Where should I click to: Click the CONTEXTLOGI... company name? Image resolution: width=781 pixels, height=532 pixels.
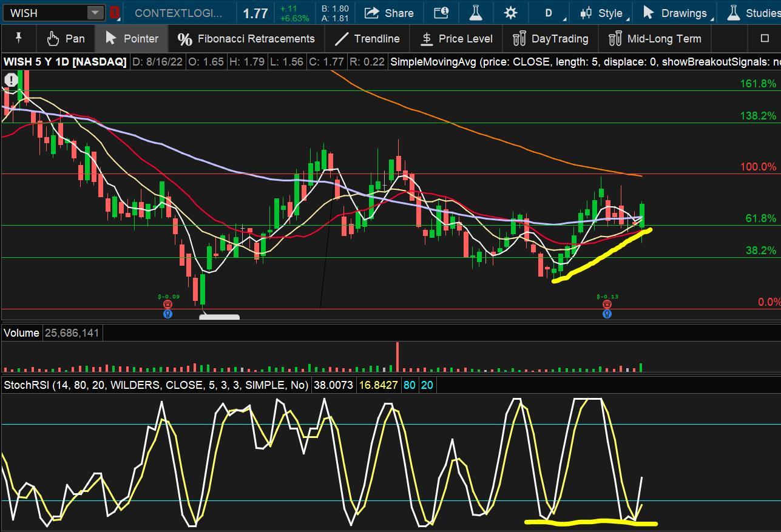(178, 13)
